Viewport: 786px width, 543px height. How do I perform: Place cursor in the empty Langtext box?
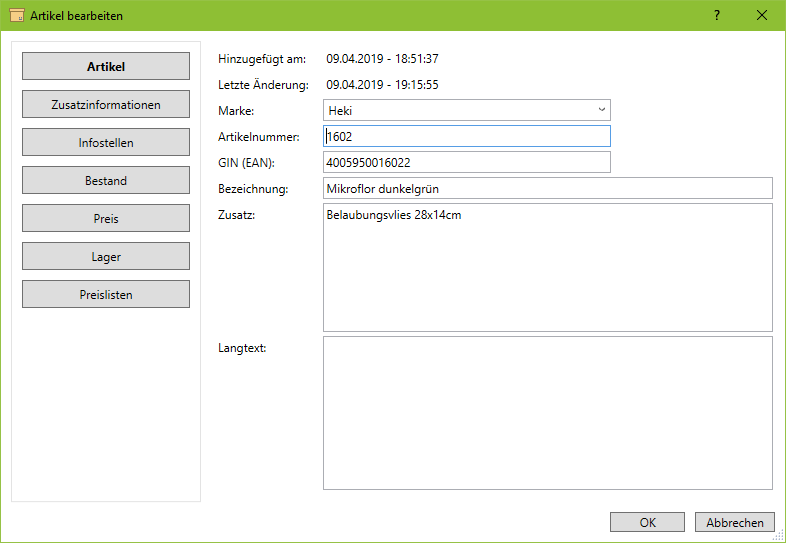click(547, 412)
